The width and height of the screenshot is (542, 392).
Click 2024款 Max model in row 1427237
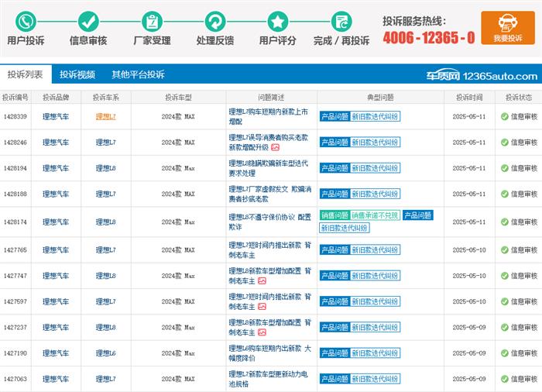click(x=178, y=327)
